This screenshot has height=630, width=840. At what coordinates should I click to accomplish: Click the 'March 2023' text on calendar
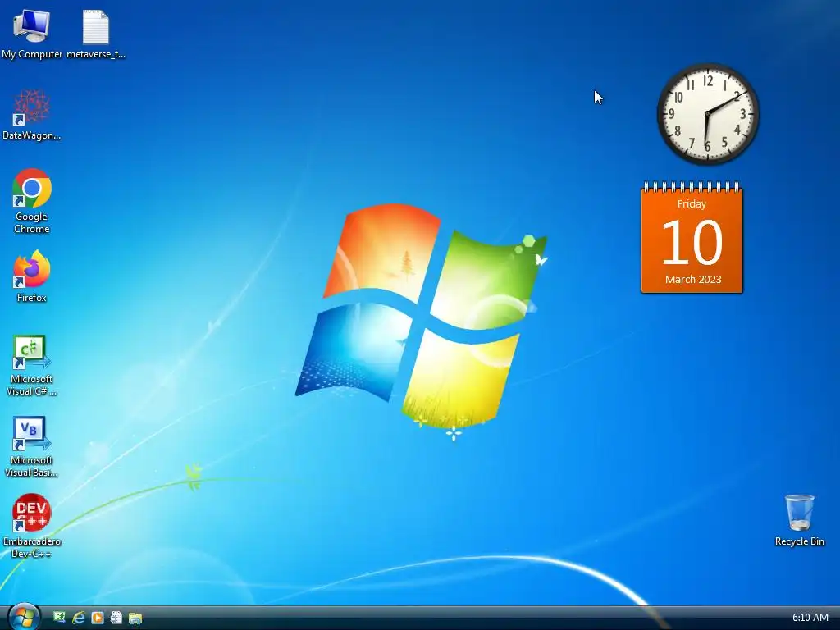693,279
